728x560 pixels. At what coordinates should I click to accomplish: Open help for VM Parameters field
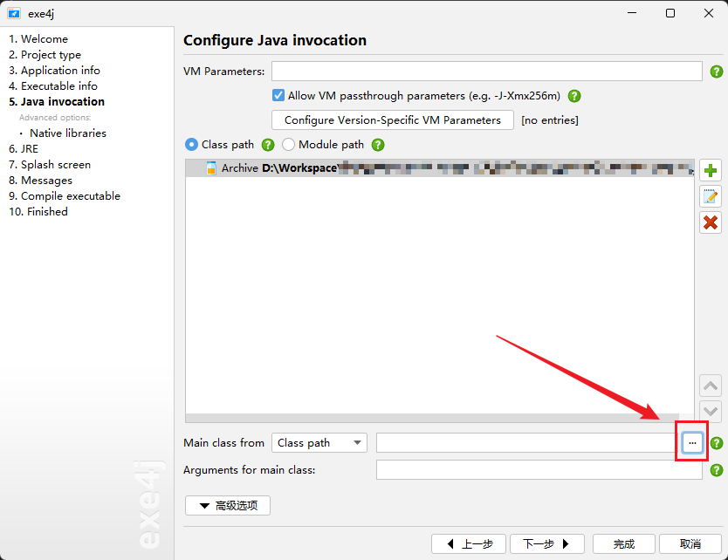[x=717, y=72]
